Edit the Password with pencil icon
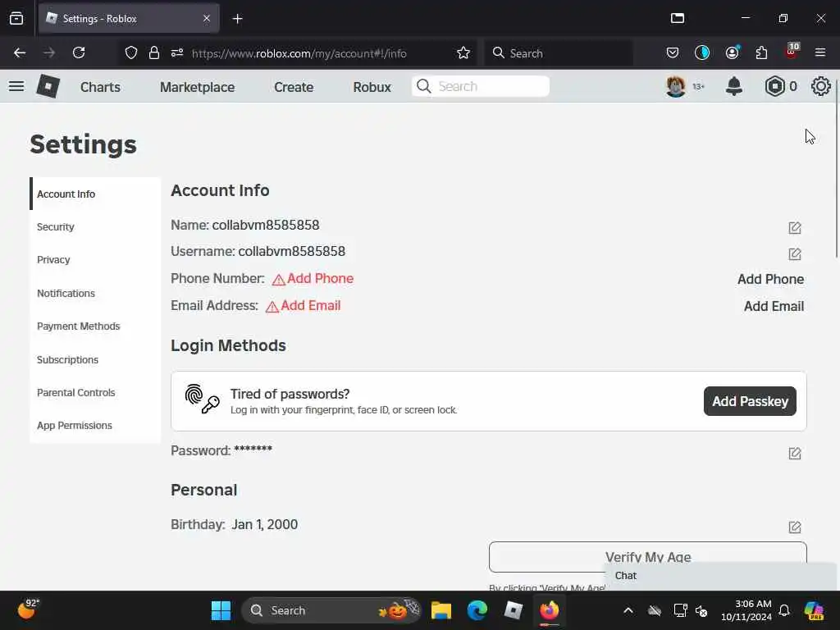This screenshot has width=840, height=630. 794,453
